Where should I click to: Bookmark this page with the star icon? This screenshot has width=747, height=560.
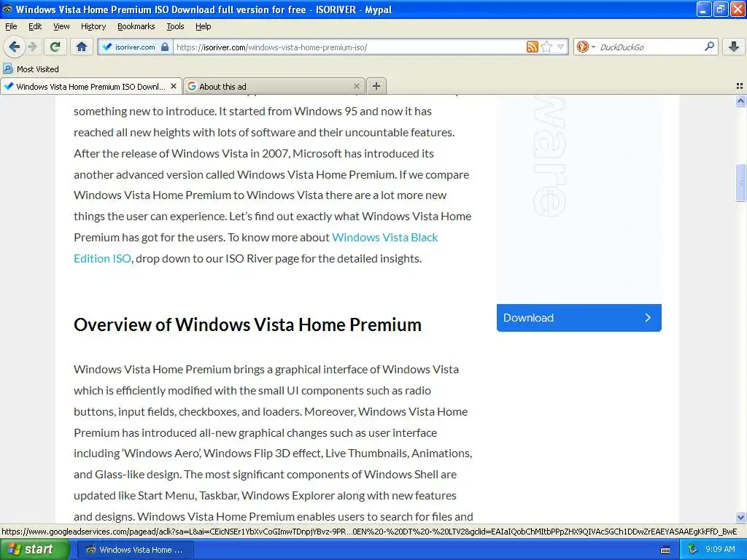click(x=546, y=47)
